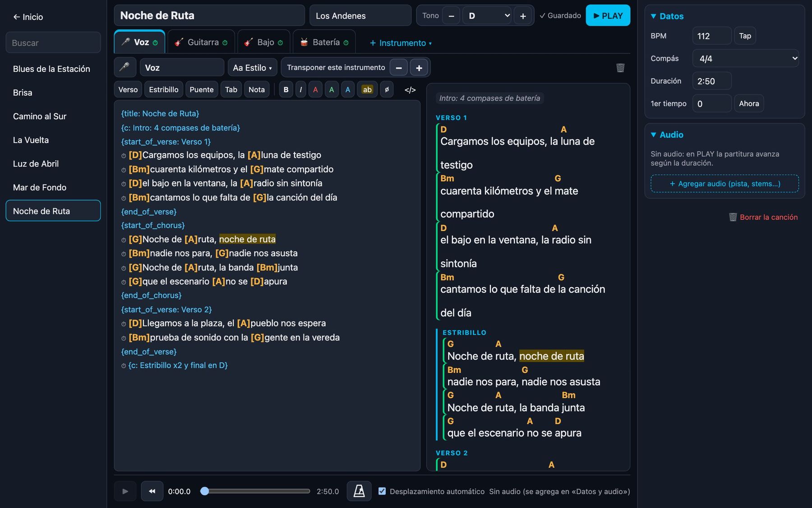Apply italic formatting with I button
Screen dimensions: 812x508
300,89
